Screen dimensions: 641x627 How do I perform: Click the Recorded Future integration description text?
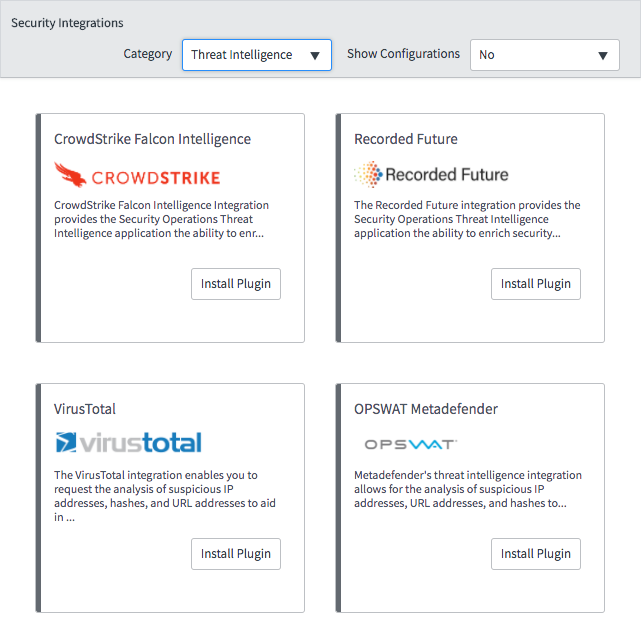[467, 219]
